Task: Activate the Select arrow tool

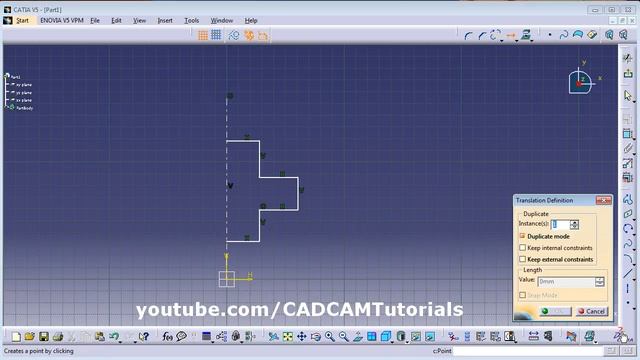Action: pos(628,96)
